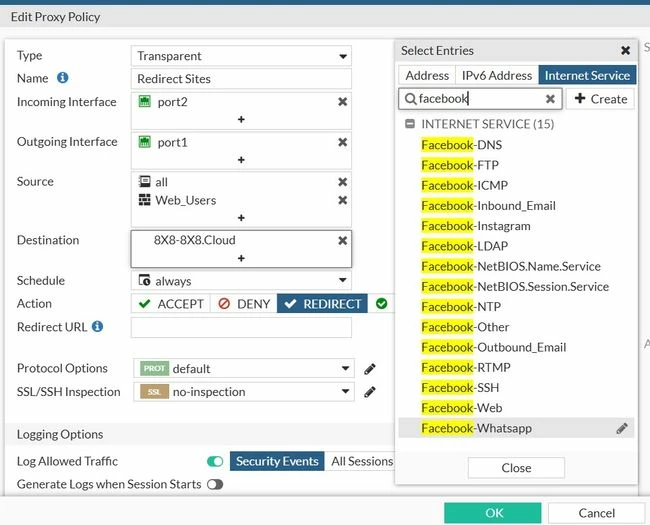Add another Source entry

coord(241,218)
